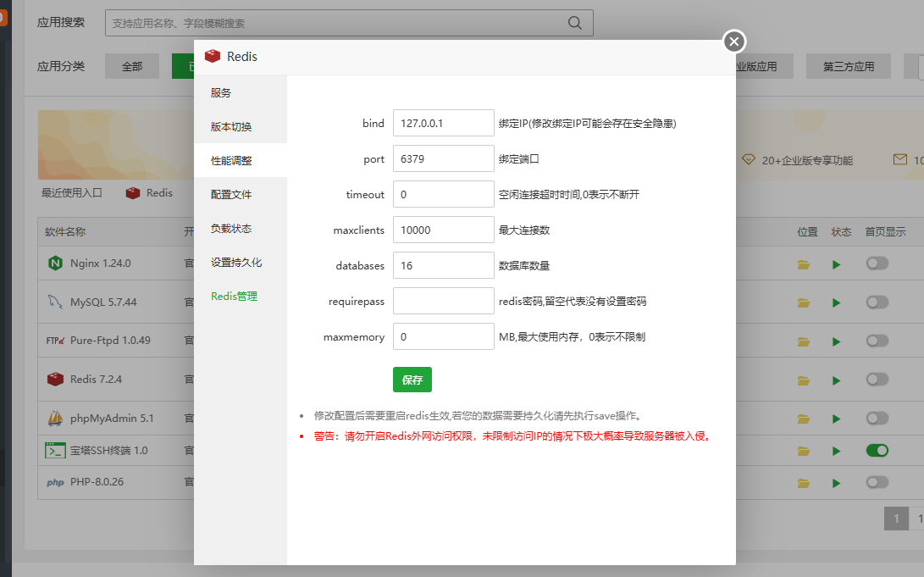Open PHP-8.0.26 folder location icon
The width and height of the screenshot is (924, 577).
804,483
